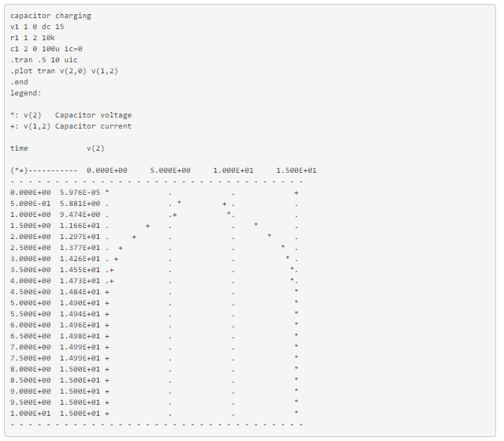504x441 pixels.
Task: Click the '5.000E+00' axis scale label
Action: coord(170,170)
